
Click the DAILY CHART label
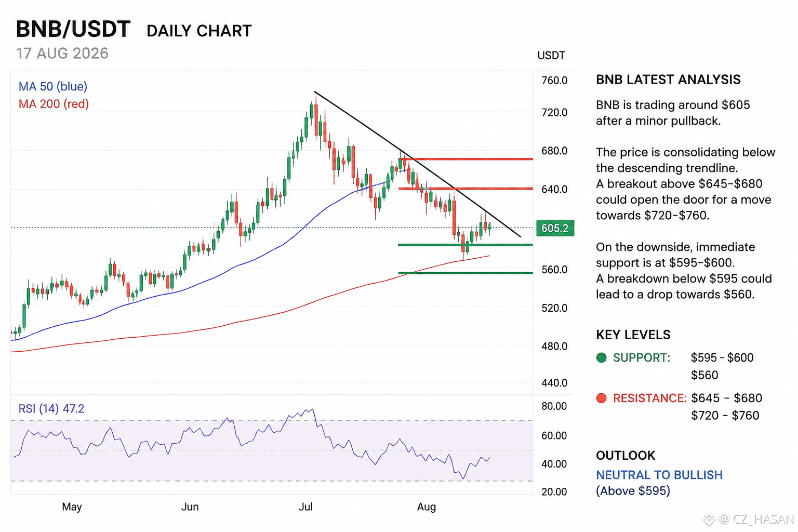pyautogui.click(x=199, y=31)
